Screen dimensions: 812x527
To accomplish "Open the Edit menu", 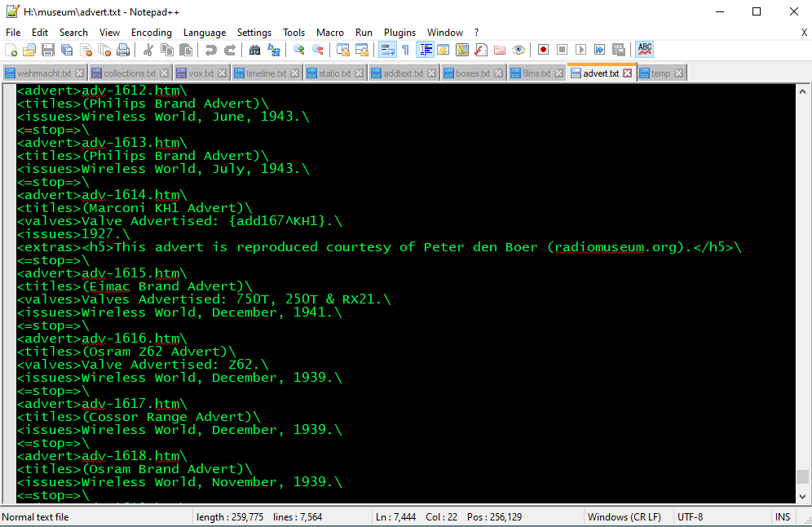I will coord(40,33).
